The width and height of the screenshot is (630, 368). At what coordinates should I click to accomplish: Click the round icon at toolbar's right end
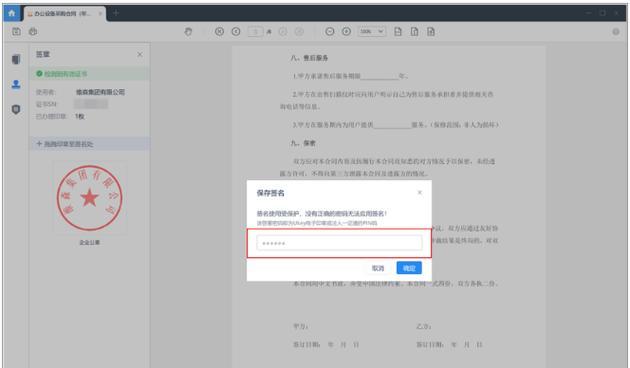pos(616,32)
